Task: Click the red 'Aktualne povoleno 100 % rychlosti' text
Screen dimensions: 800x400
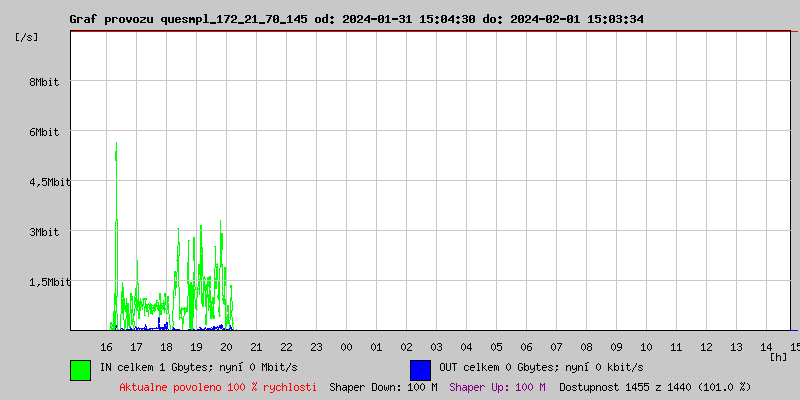Action: tap(218, 386)
